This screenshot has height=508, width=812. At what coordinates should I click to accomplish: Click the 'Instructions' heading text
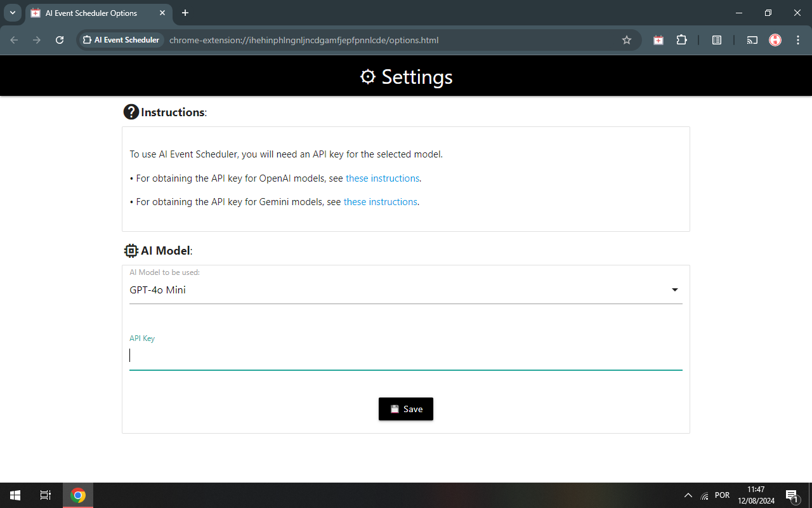(173, 112)
